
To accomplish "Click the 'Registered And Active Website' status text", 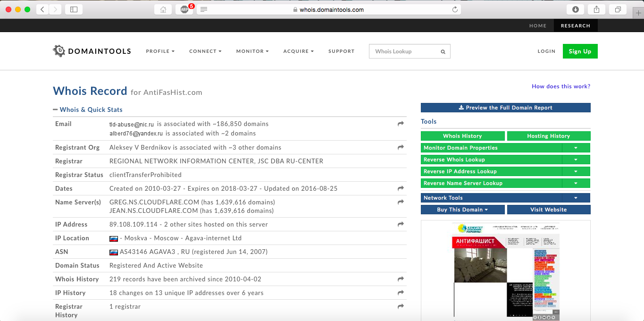I will click(x=156, y=265).
